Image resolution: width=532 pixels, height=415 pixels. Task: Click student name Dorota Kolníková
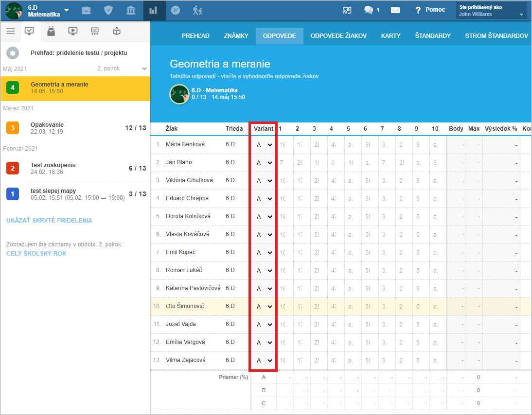[188, 216]
